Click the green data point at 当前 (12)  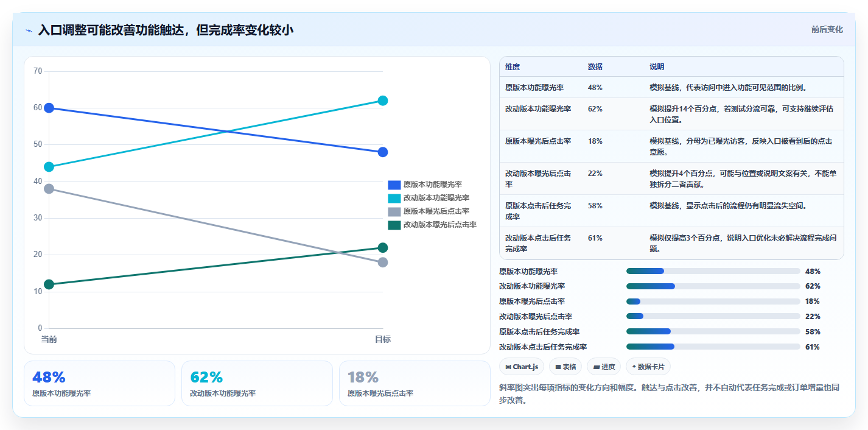point(49,284)
